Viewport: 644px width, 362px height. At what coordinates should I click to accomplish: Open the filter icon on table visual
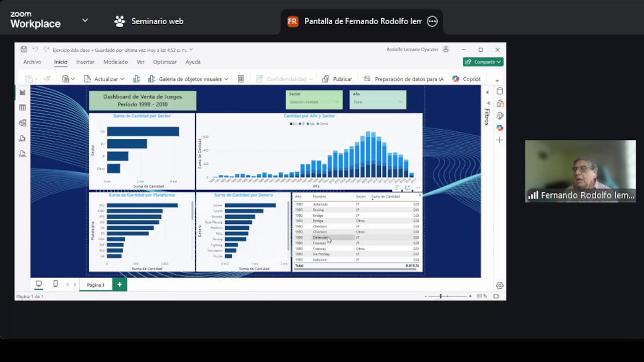click(x=396, y=188)
